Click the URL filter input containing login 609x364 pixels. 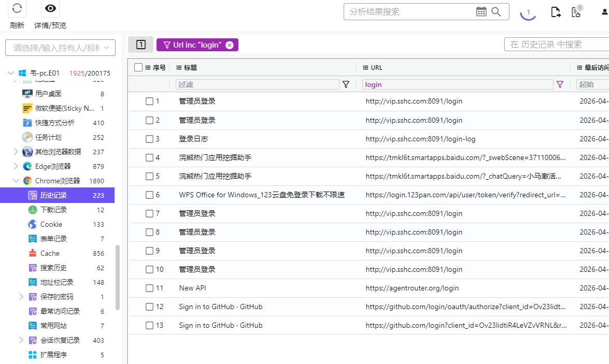tap(458, 84)
